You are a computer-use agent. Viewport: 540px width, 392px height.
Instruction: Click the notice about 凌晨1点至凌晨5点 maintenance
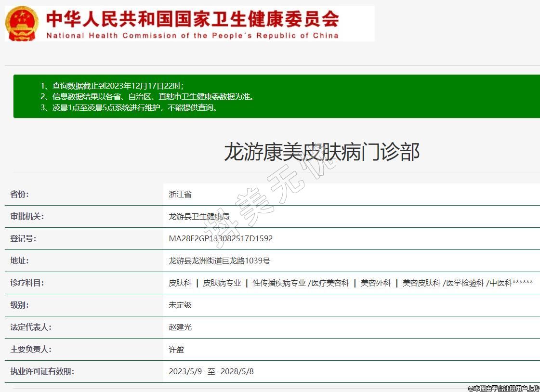[x=135, y=107]
